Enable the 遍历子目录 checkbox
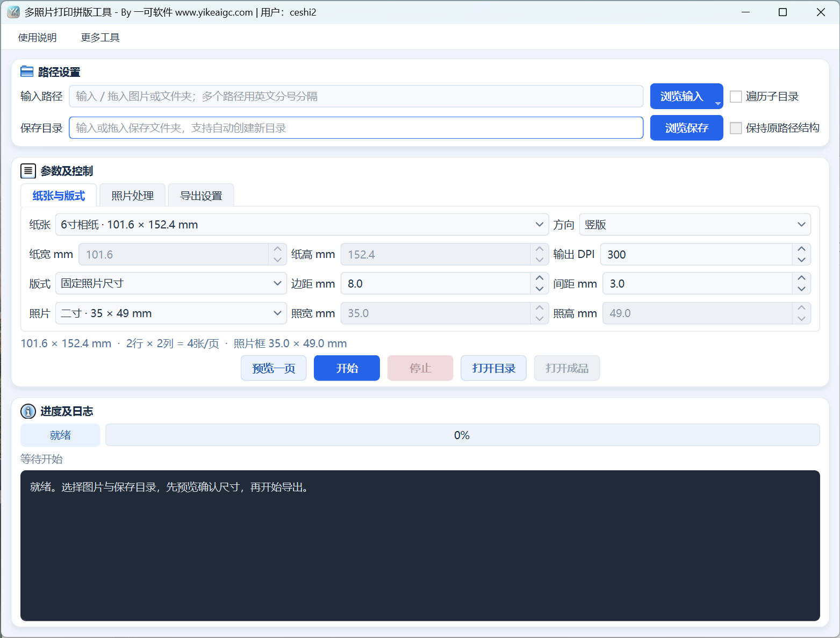 (736, 96)
